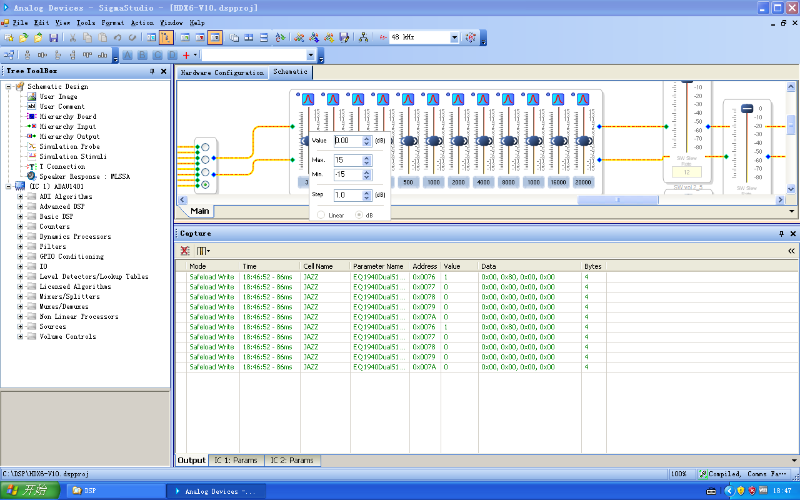Viewport: 800px width, 500px height.
Task: Click the Cut scissors icon
Action: [x=72, y=37]
